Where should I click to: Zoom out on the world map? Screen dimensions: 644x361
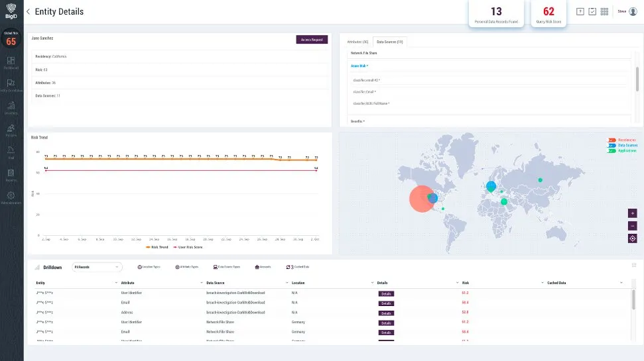pyautogui.click(x=632, y=226)
